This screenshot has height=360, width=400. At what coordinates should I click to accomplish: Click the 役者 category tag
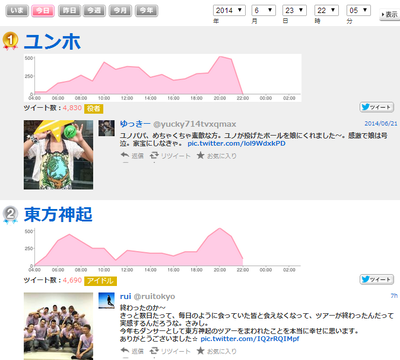click(94, 109)
